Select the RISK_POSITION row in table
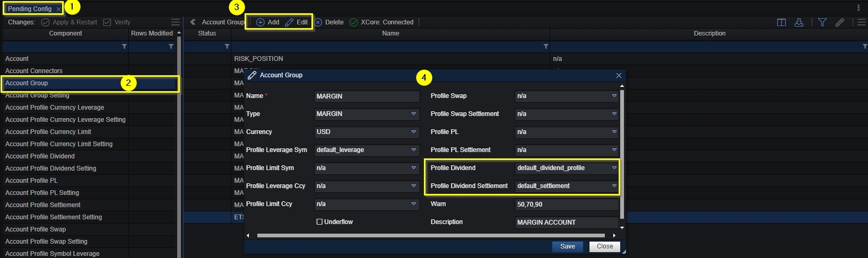868x258 pixels. pos(525,59)
